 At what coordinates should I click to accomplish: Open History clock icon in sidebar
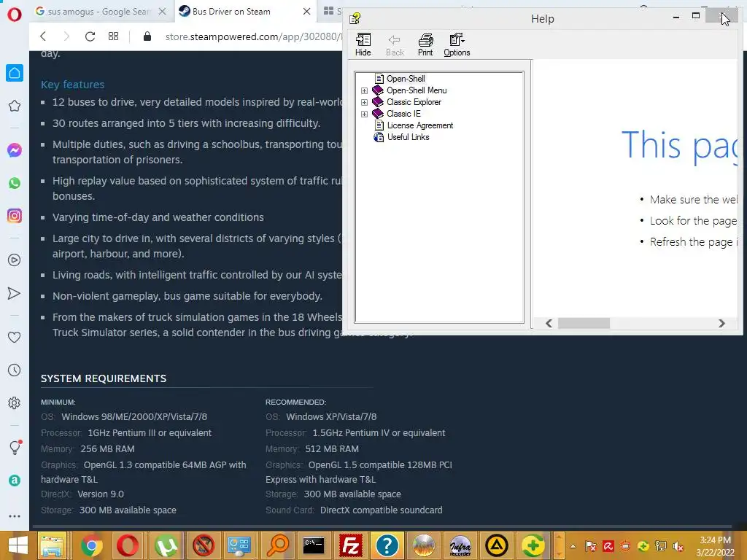[x=15, y=370]
